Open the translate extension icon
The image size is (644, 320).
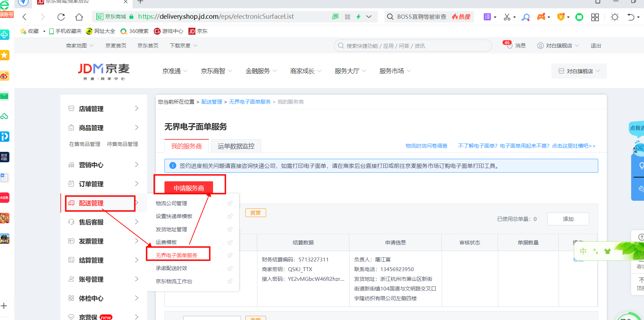pyautogui.click(x=487, y=17)
